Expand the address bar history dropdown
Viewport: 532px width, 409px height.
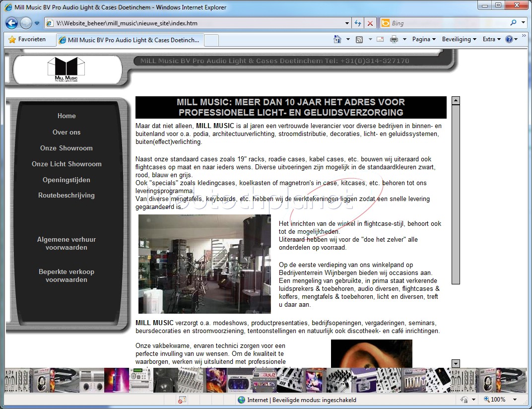(347, 23)
